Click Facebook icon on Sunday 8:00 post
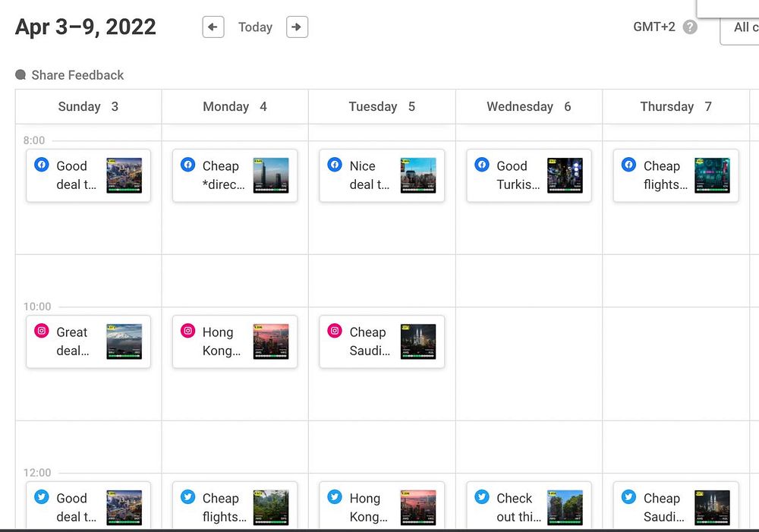Viewport: 759px width, 532px height. 42,165
